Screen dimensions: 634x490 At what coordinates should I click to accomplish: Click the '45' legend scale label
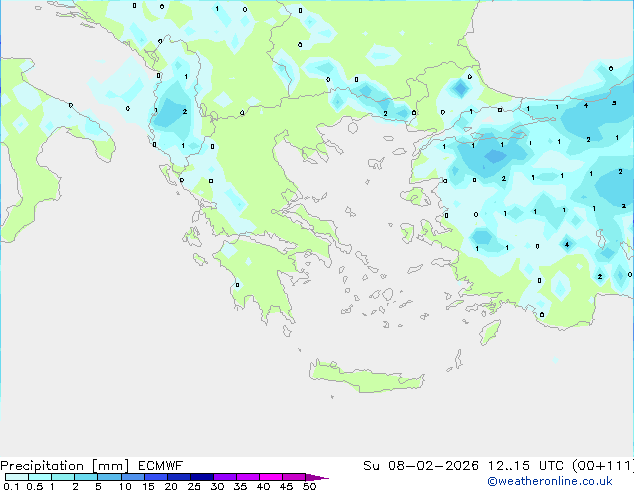286,486
